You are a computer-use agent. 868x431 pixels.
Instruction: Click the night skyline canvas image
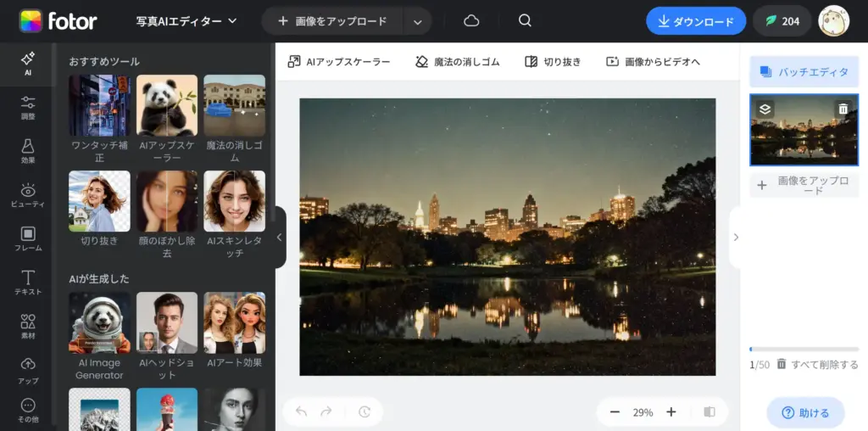coord(508,237)
